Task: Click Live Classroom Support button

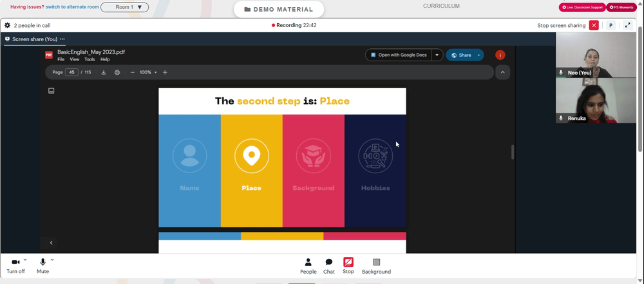Action: [582, 7]
